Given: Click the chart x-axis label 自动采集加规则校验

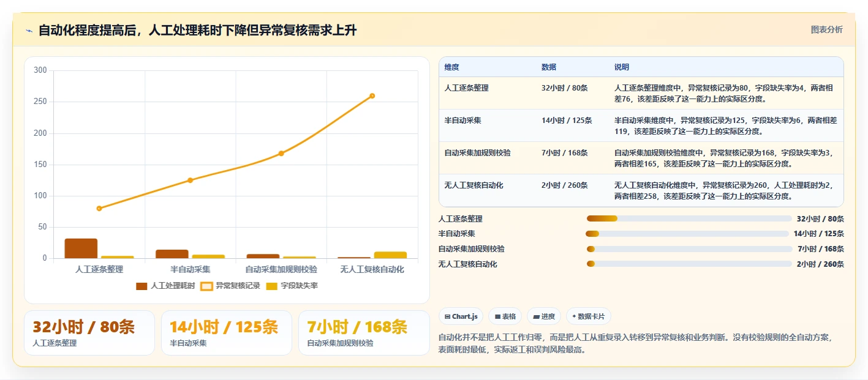Looking at the screenshot, I should click(x=281, y=269).
